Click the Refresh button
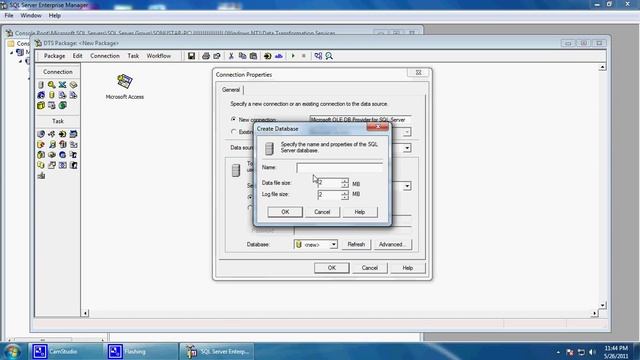The image size is (640, 360). (356, 244)
